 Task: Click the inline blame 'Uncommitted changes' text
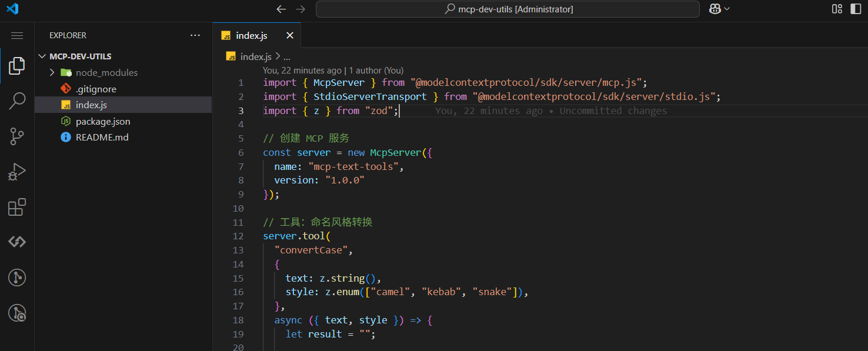coord(613,111)
